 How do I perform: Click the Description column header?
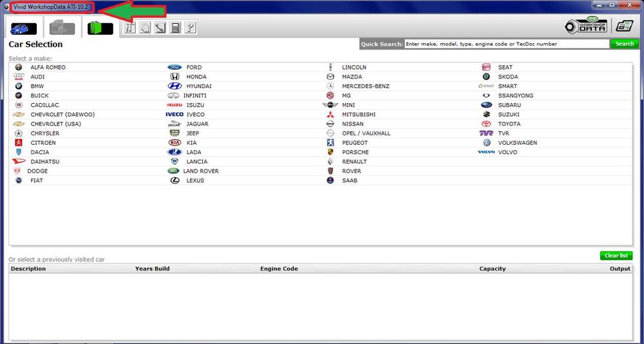click(x=28, y=269)
